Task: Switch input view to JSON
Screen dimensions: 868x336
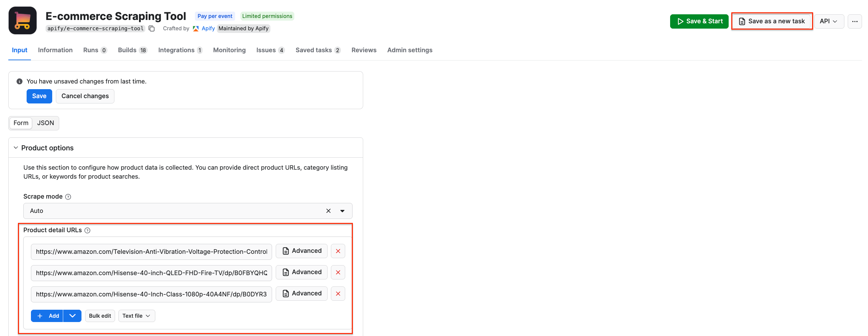Action: tap(46, 123)
